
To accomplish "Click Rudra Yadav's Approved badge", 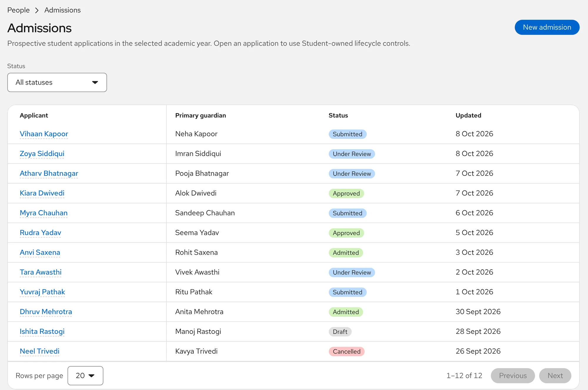I will point(346,233).
